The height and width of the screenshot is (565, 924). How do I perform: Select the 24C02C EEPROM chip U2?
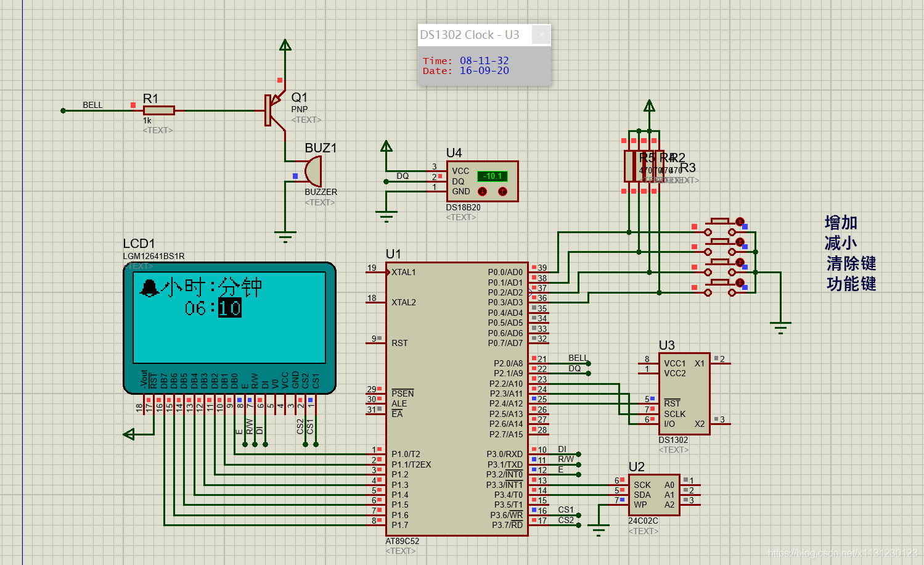click(654, 495)
